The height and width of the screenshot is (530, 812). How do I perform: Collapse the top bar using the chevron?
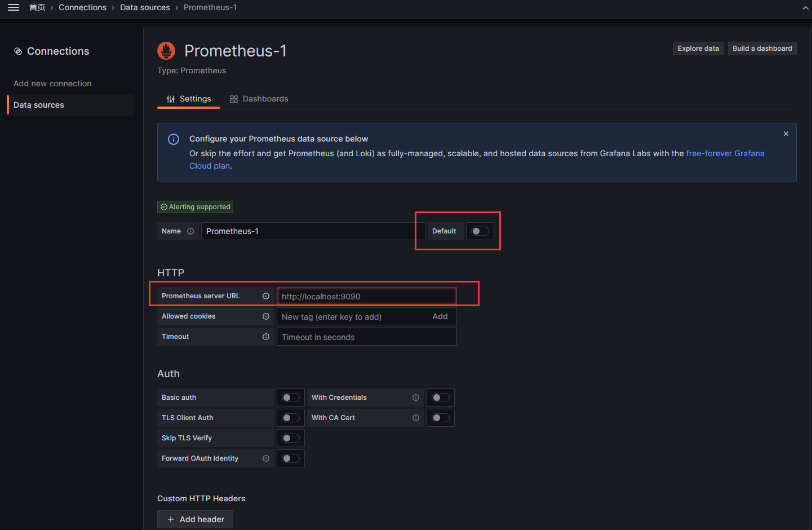coord(805,8)
